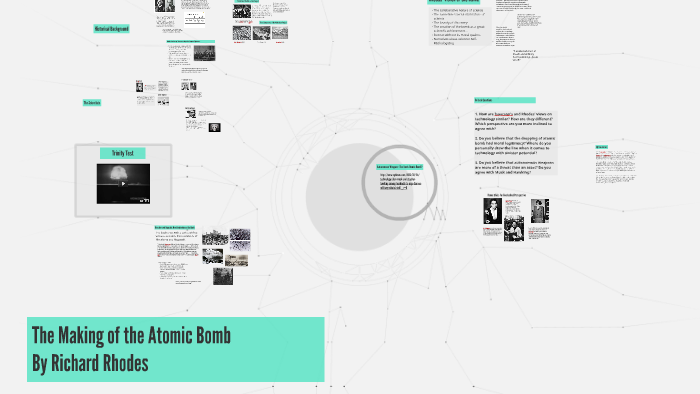Open the nuclear explosion video thumbnail
The width and height of the screenshot is (700, 394).
coord(123,184)
